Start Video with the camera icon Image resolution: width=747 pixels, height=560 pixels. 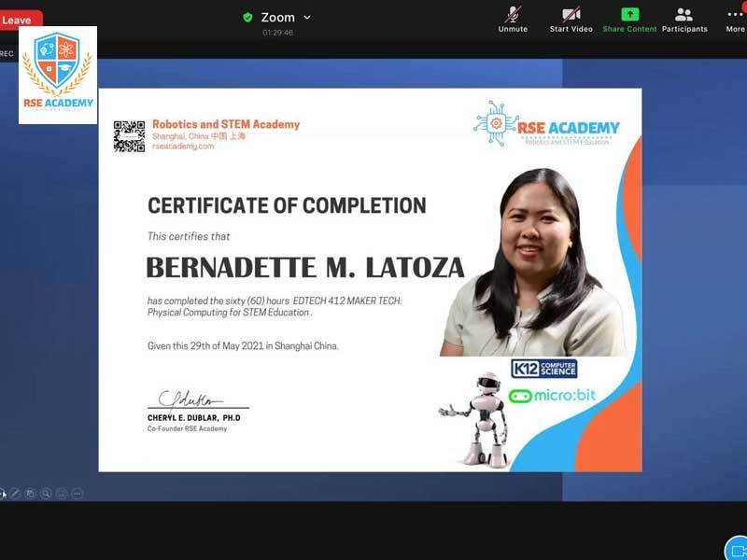pyautogui.click(x=571, y=18)
